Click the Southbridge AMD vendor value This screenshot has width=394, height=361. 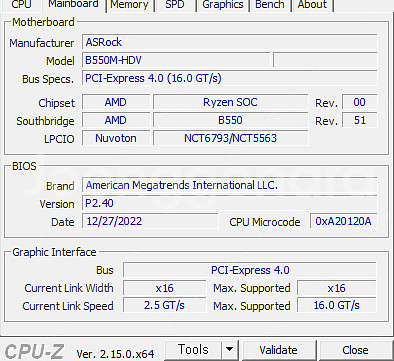click(x=116, y=120)
